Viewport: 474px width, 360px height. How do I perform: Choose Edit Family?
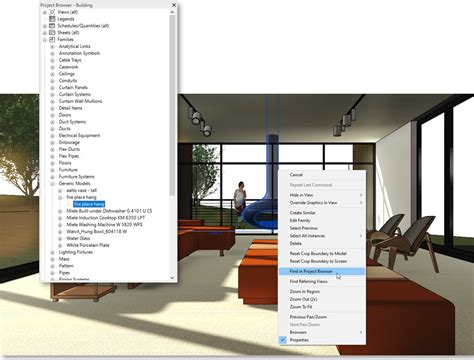[322, 220]
